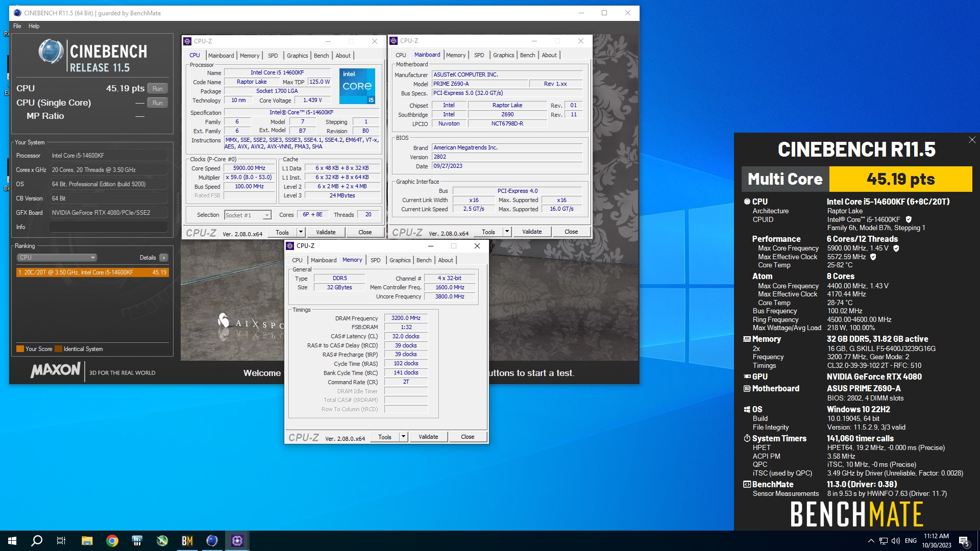Viewport: 980px width, 551px height.
Task: Click the Core Speed value 5900.00 MHz
Action: pos(249,168)
